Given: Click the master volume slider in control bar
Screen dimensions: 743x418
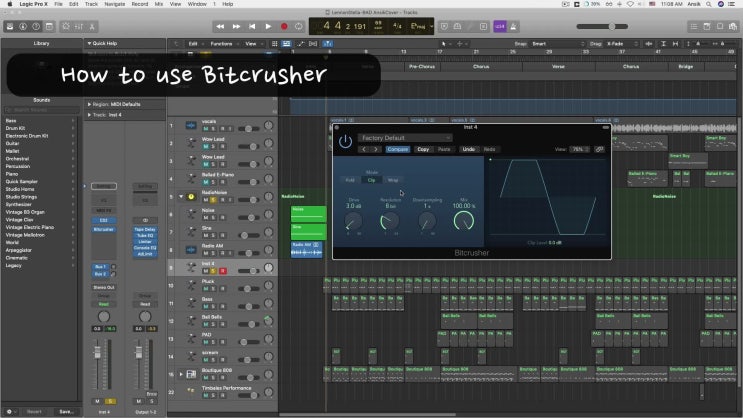Looking at the screenshot, I should click(603, 27).
